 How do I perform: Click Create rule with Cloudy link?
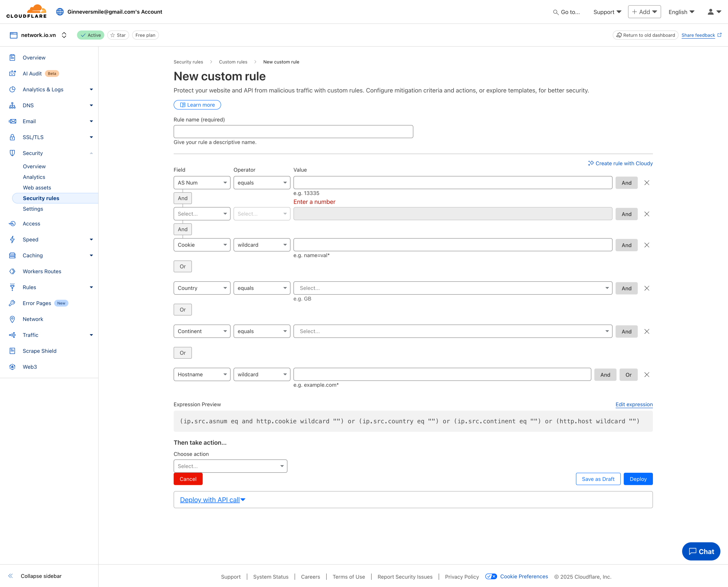(620, 163)
